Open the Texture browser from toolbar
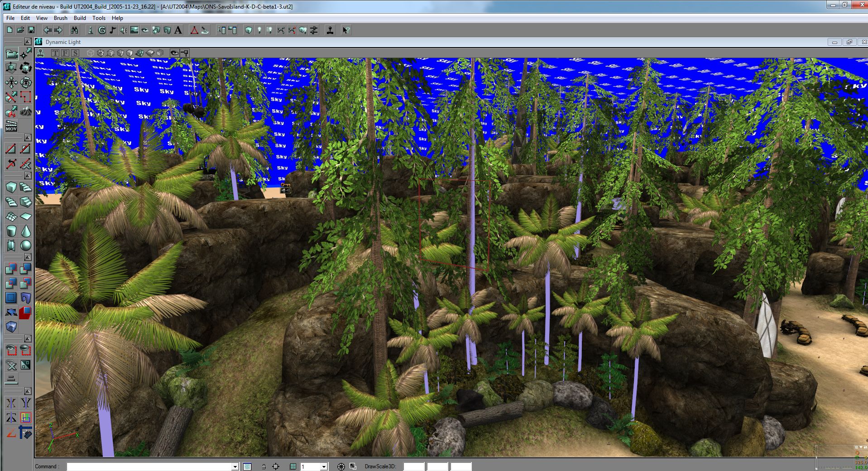The image size is (868, 471). [x=134, y=30]
